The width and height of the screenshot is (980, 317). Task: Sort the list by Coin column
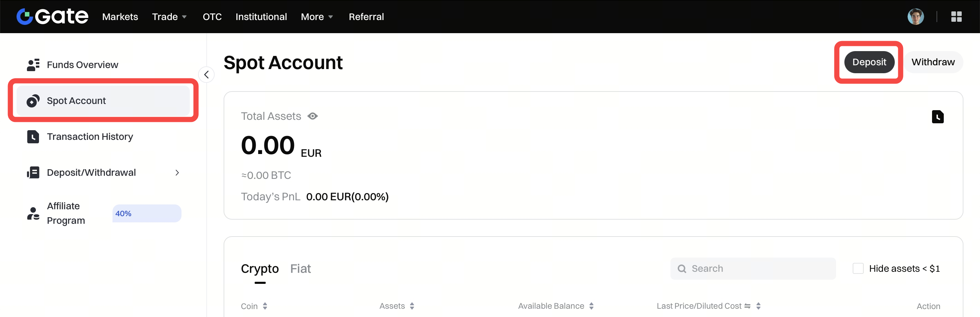pyautogui.click(x=265, y=306)
